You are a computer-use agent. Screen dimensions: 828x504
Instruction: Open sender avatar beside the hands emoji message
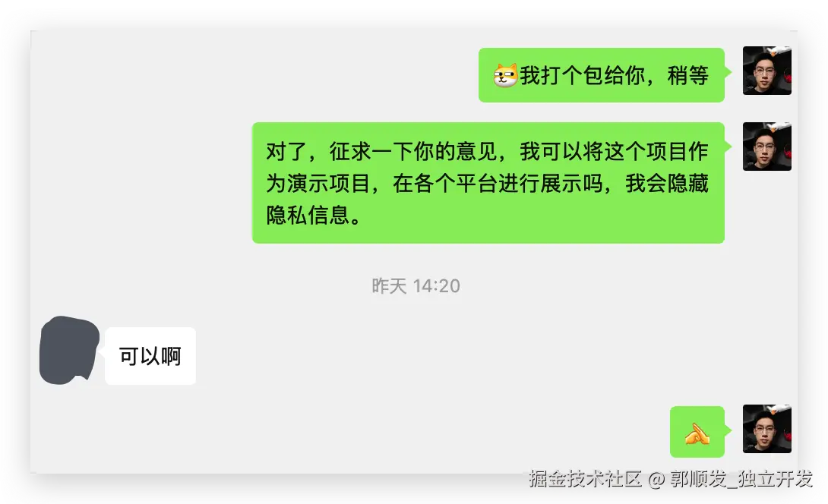tap(766, 429)
